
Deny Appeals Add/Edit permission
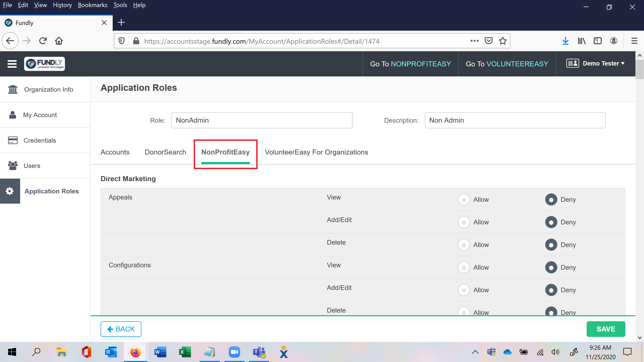[x=551, y=222]
